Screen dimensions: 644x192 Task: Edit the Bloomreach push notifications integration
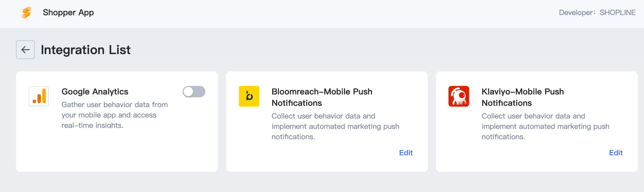[x=406, y=153]
